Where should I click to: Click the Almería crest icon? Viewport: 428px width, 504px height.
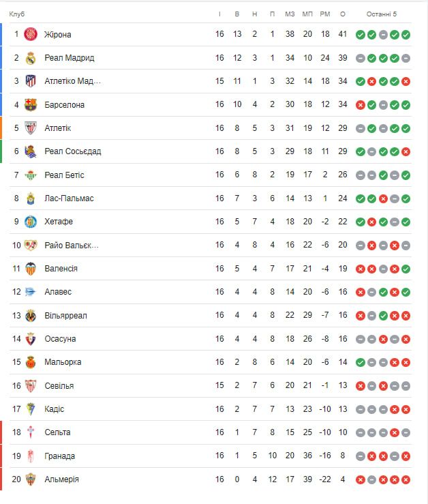pyautogui.click(x=31, y=479)
